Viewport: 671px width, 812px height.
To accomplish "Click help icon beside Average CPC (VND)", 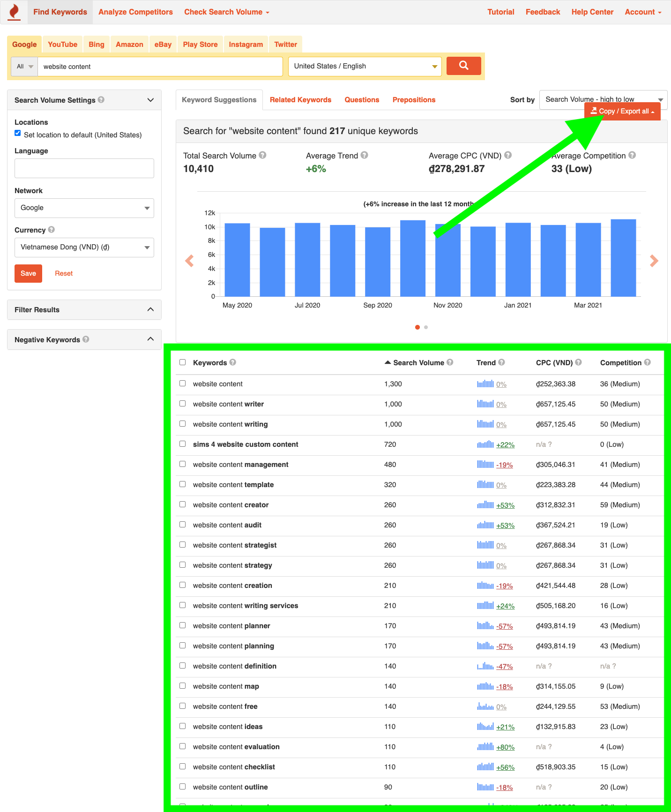I will [508, 155].
